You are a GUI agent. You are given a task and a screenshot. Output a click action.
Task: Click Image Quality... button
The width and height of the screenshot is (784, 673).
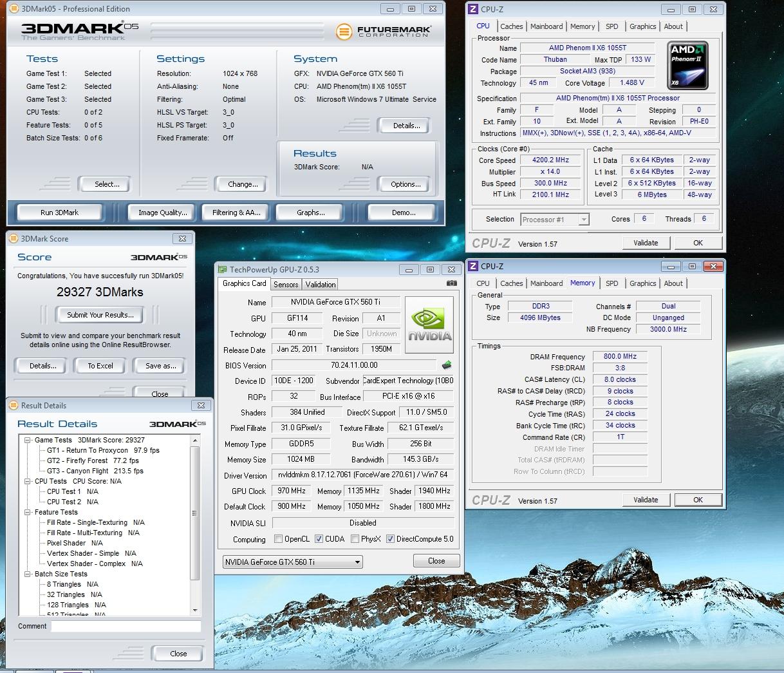pyautogui.click(x=163, y=213)
